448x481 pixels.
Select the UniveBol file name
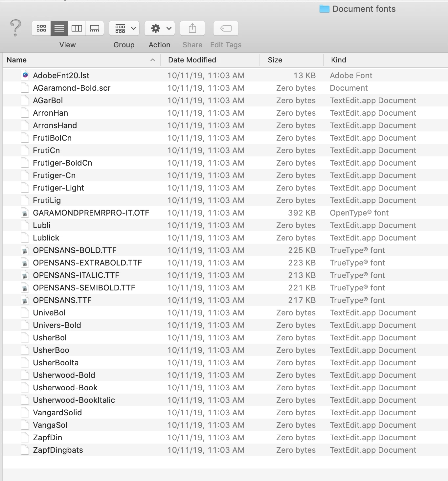click(x=49, y=312)
